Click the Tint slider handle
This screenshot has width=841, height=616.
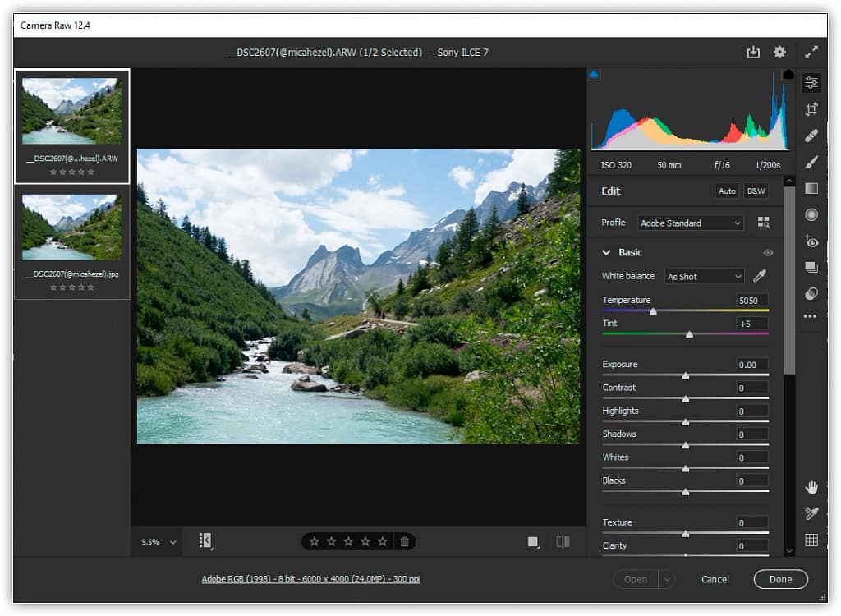coord(689,334)
